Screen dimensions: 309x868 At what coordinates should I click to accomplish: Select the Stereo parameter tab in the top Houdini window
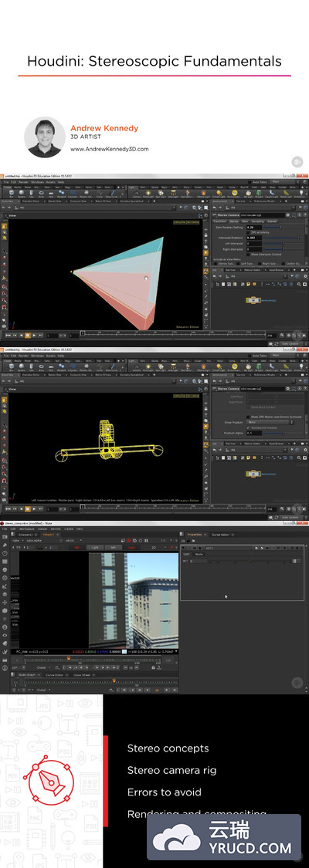coord(234,221)
